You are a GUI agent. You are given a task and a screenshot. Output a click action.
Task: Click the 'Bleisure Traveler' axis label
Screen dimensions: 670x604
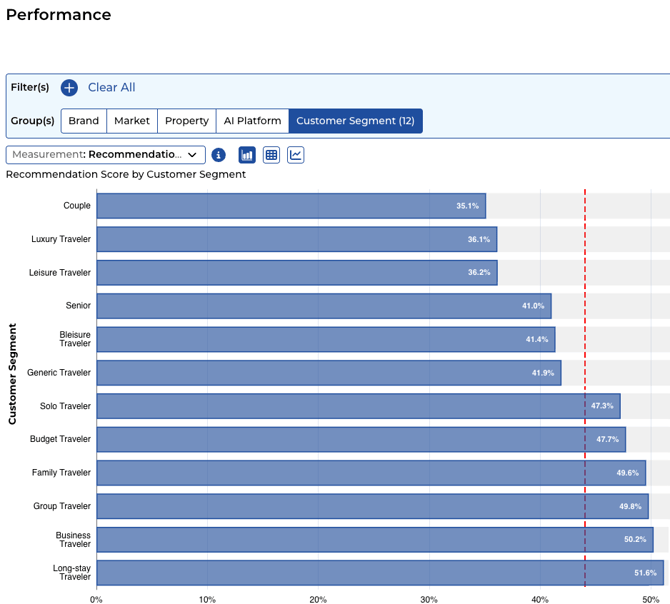click(75, 339)
